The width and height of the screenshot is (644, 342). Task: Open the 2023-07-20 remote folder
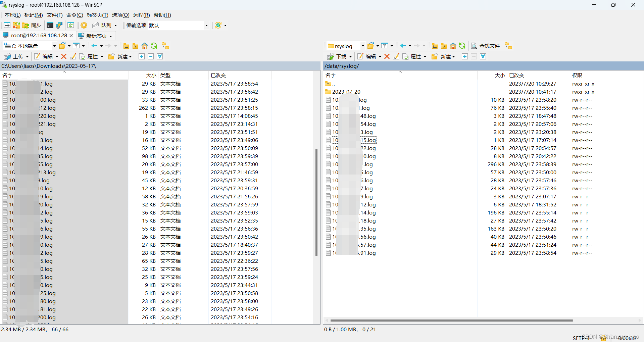[346, 91]
